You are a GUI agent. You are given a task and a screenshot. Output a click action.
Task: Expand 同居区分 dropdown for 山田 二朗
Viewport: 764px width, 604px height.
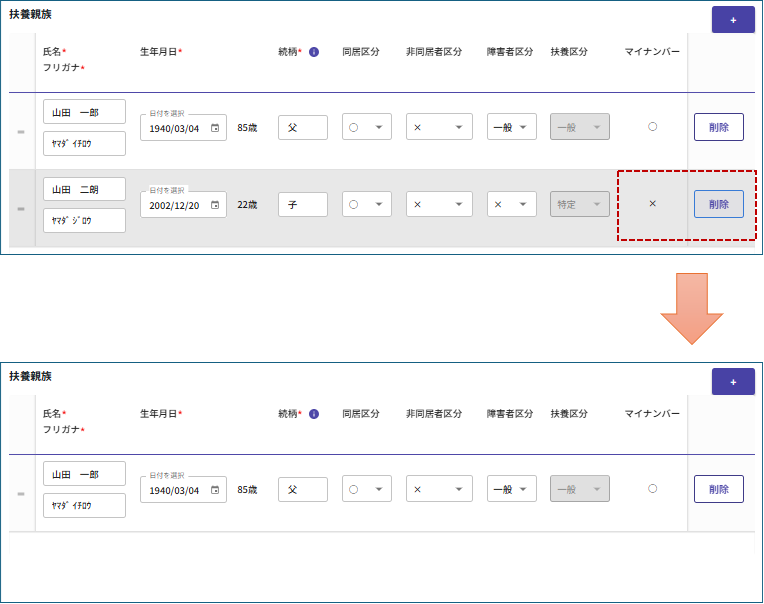coord(367,205)
